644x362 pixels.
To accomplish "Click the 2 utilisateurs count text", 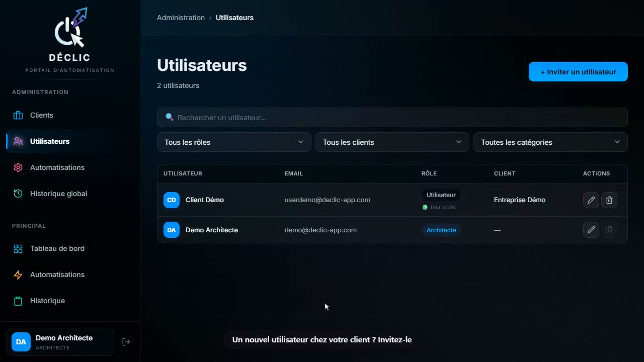I will pyautogui.click(x=178, y=85).
